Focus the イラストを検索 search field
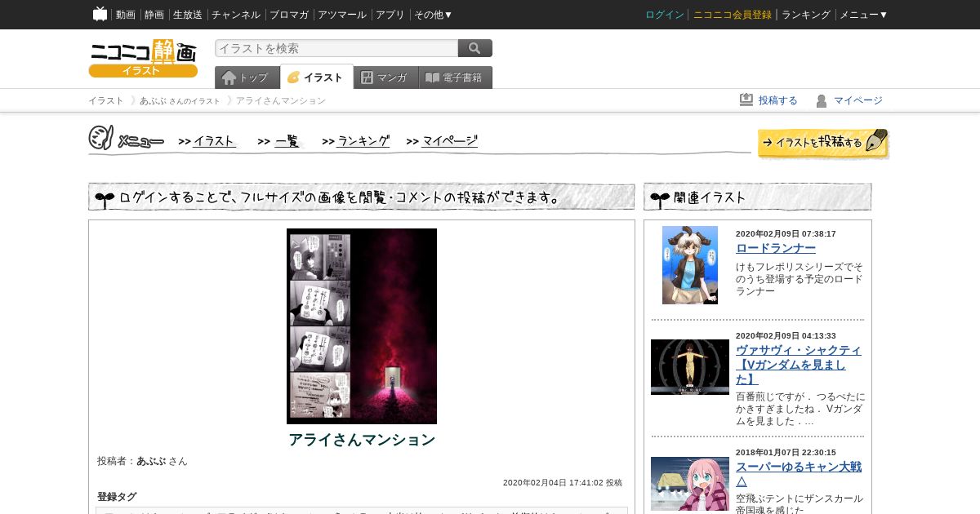The height and width of the screenshot is (514, 980). tap(336, 48)
